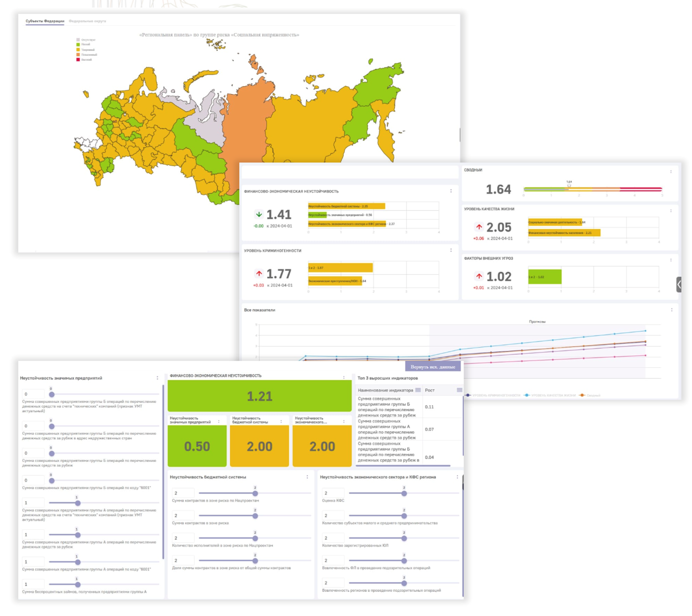This screenshot has width=692, height=616.
Task: Toggle Уровень качества жизни series in chart legend
Action: click(550, 395)
